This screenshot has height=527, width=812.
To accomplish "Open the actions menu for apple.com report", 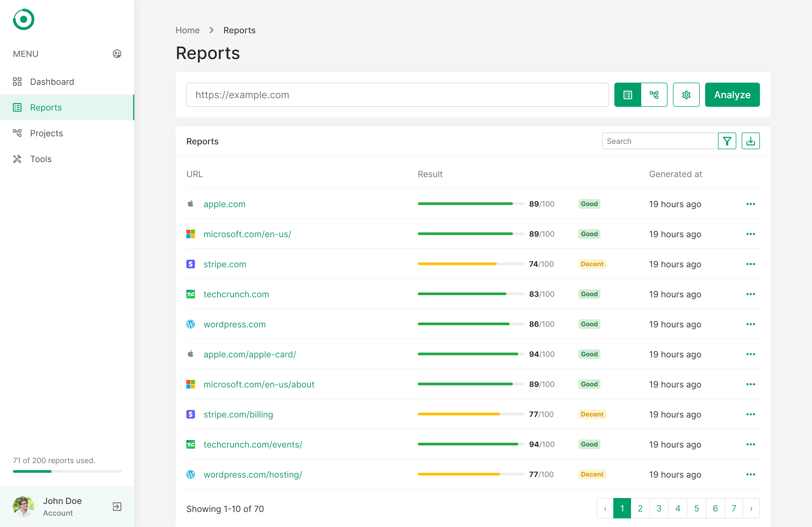I will coord(751,204).
